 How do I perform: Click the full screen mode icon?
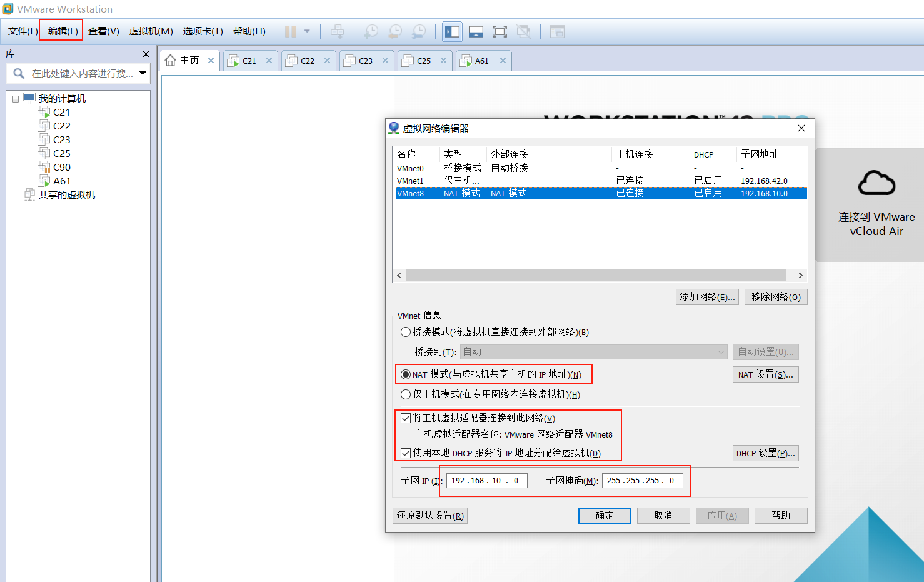coord(500,31)
